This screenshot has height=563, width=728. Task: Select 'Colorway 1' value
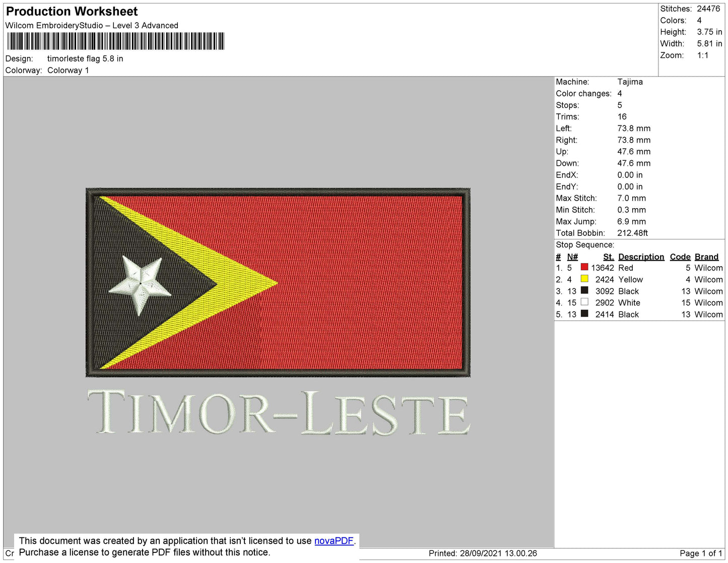click(x=68, y=71)
